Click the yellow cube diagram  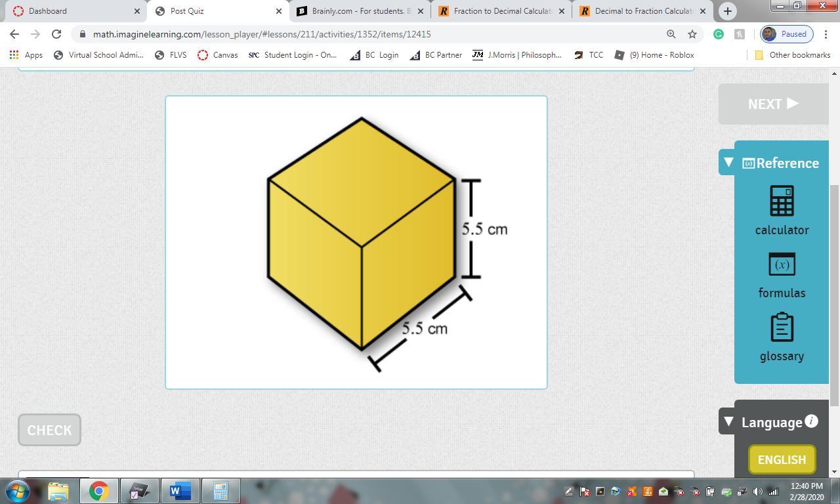pos(361,234)
